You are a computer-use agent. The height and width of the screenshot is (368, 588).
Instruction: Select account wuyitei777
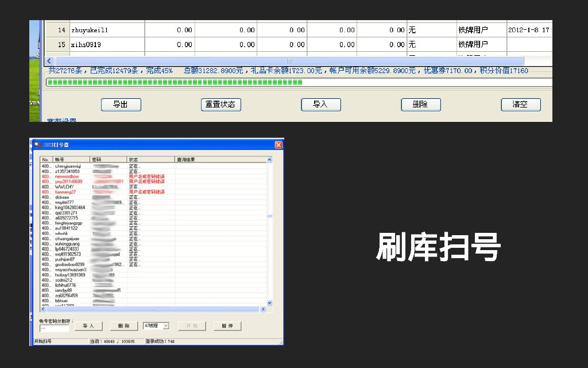(x=64, y=202)
